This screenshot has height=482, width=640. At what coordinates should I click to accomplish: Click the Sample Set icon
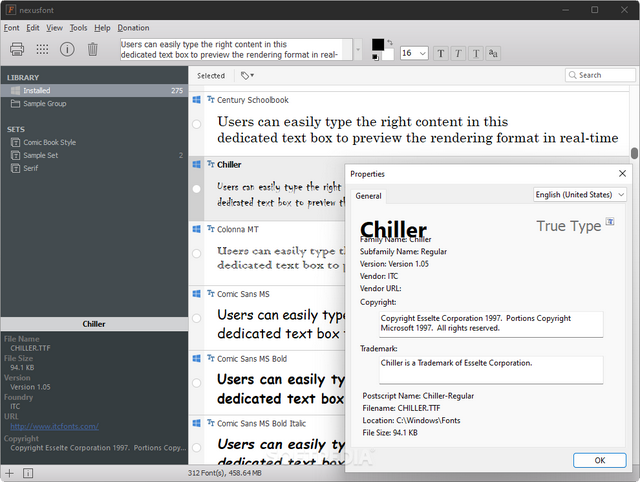coord(15,155)
